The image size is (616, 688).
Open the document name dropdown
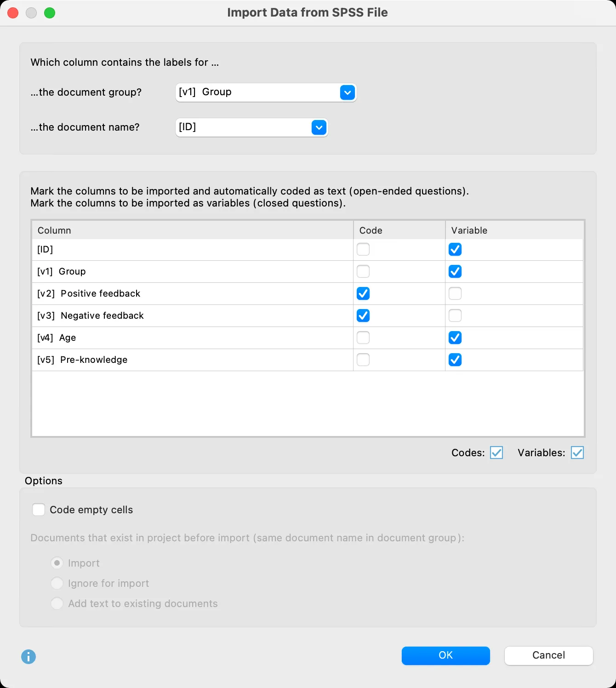click(251, 127)
